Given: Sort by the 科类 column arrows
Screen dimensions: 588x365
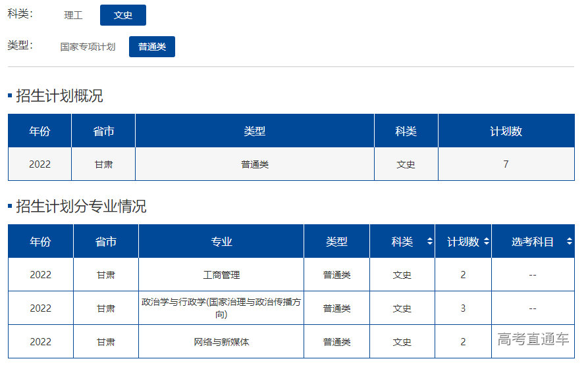Looking at the screenshot, I should click(430, 241).
